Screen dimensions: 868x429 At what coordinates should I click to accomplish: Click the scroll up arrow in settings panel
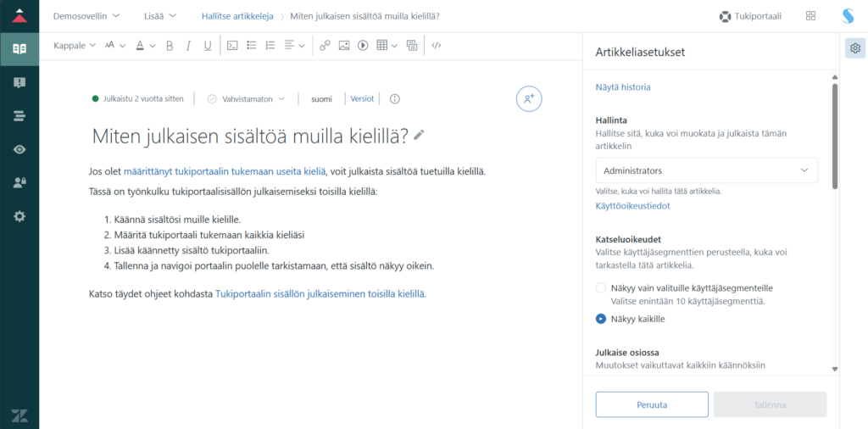click(835, 77)
